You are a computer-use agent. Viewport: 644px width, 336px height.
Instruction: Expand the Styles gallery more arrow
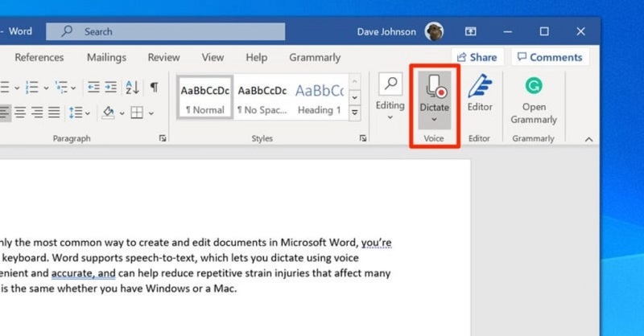354,113
